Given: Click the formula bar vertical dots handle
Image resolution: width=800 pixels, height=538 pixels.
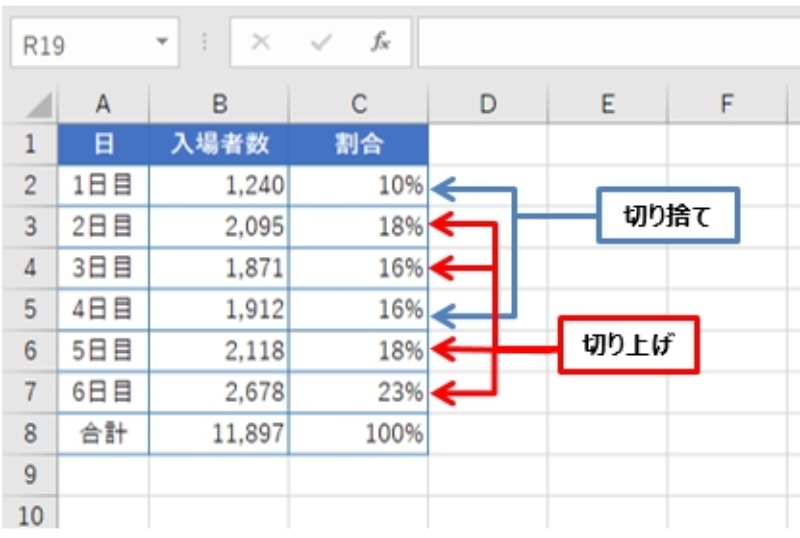Looking at the screenshot, I should point(205,44).
